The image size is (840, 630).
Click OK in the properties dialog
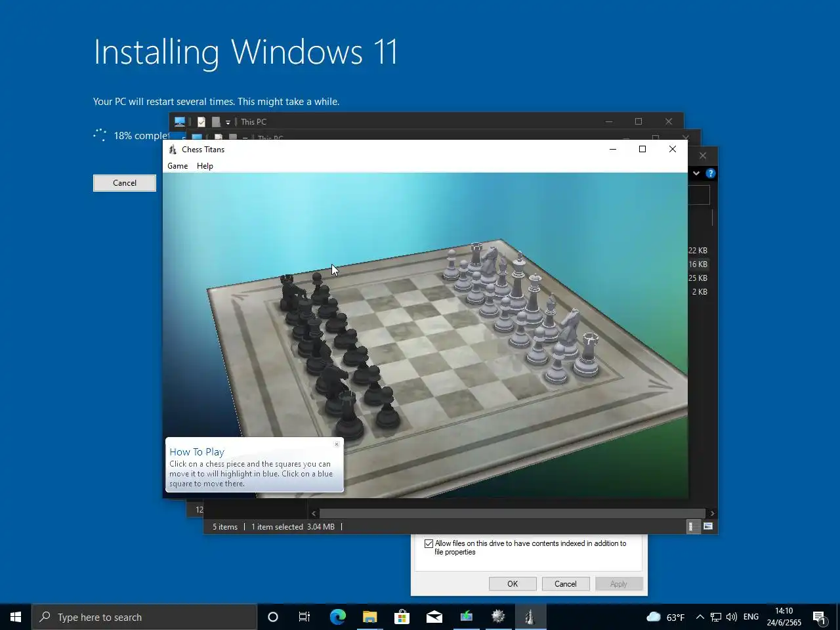coord(513,584)
